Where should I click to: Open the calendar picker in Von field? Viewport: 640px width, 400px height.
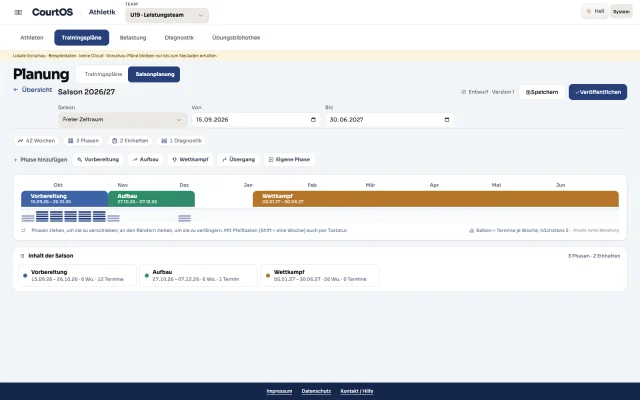coord(313,120)
